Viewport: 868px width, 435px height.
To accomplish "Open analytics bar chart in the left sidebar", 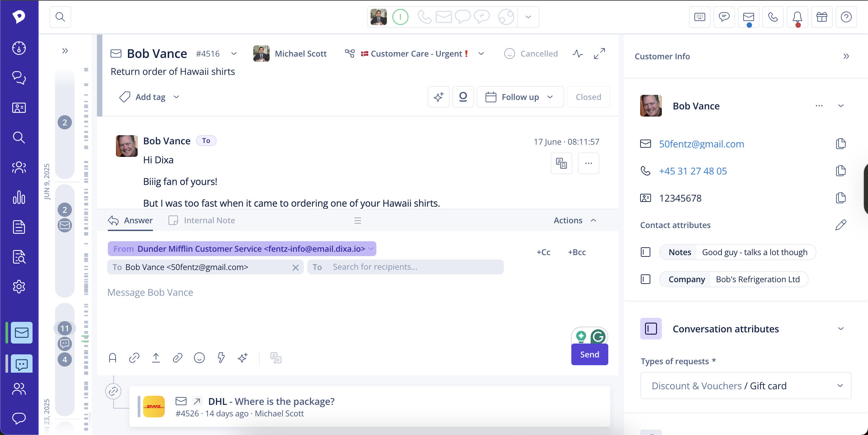I will [x=19, y=197].
